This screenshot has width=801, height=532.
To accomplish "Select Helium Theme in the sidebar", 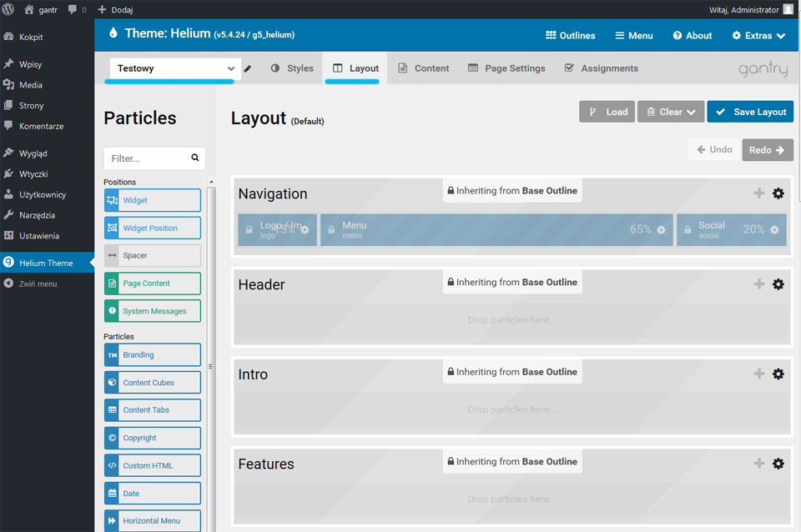I will tap(47, 263).
